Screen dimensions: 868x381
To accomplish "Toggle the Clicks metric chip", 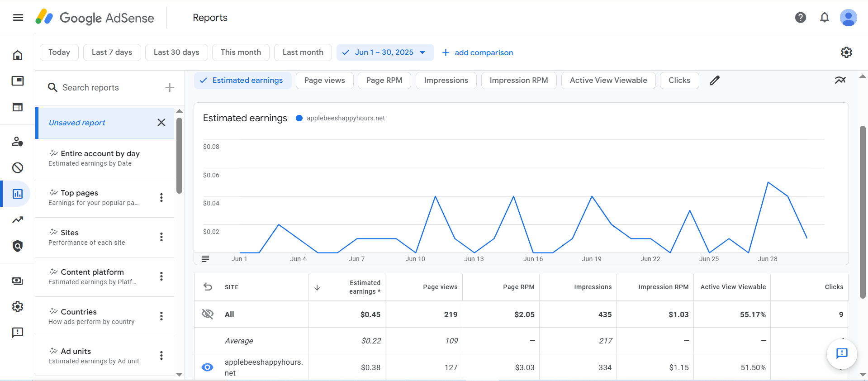I will pyautogui.click(x=679, y=81).
